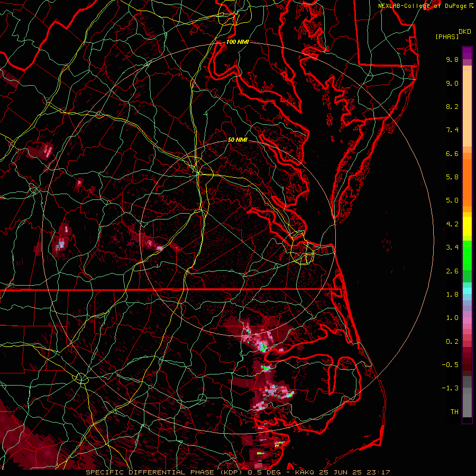476x476 pixels.
Task: Click the TH label at scale bottom
Action: pos(454,412)
